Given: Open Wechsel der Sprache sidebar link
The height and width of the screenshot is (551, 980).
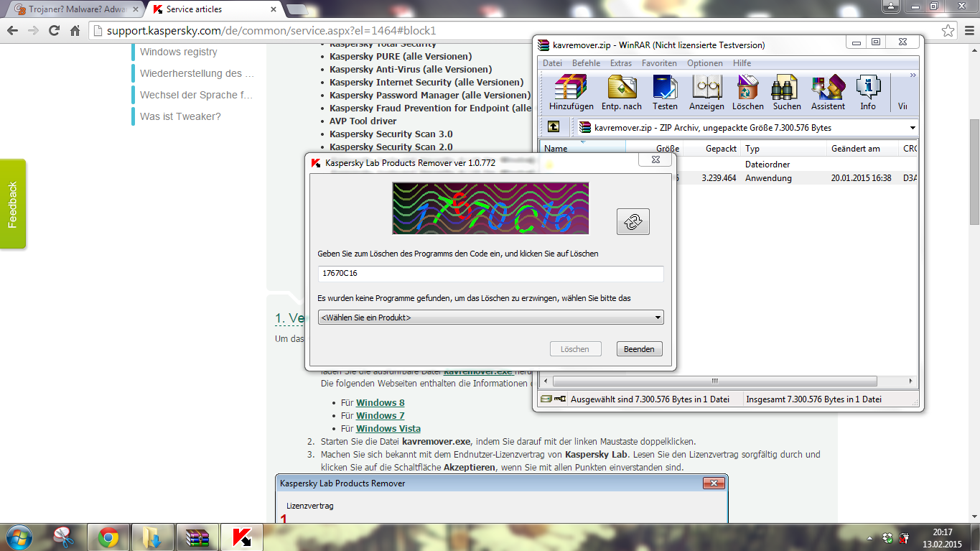Looking at the screenshot, I should pyautogui.click(x=196, y=95).
